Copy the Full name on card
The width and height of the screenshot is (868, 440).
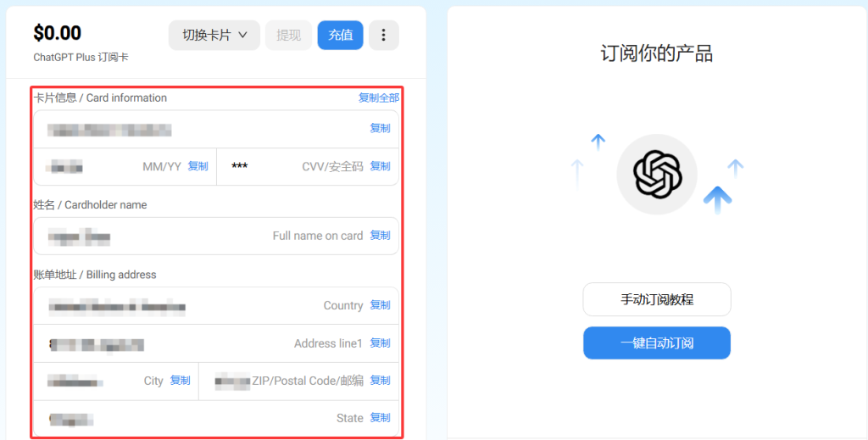click(x=381, y=236)
